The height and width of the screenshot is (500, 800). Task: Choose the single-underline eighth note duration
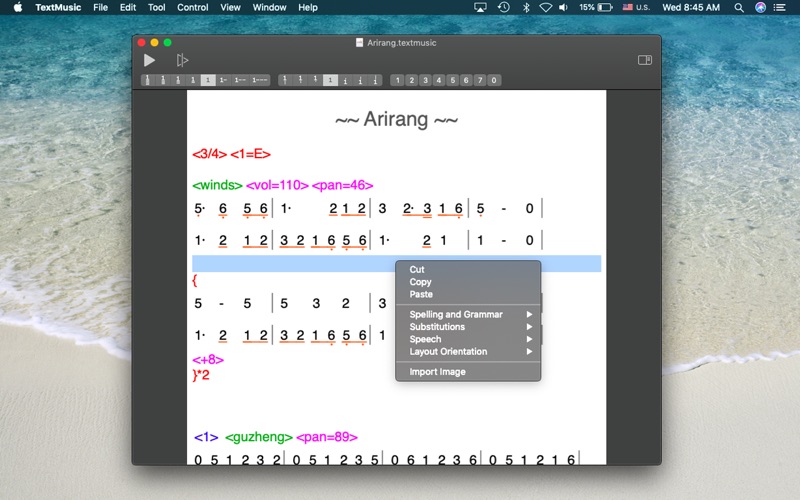193,80
